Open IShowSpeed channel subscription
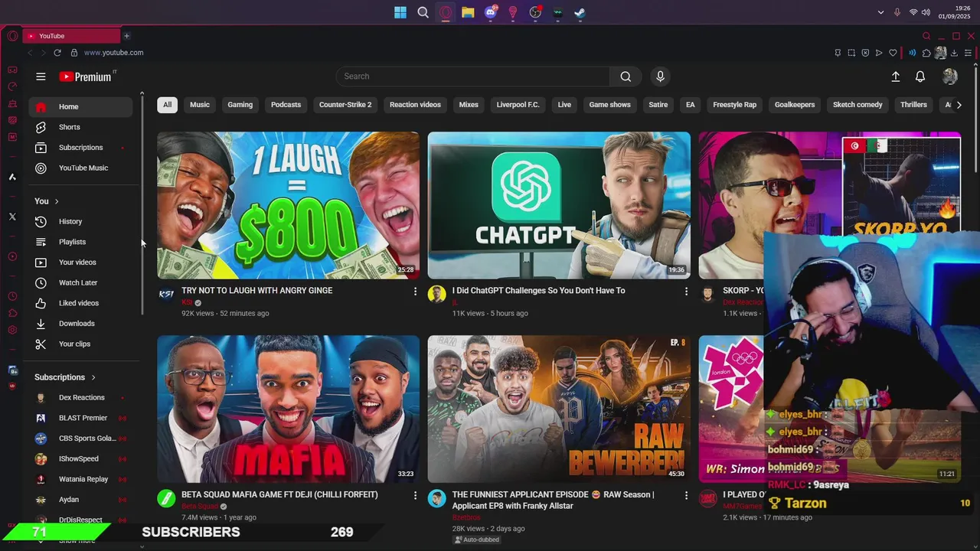The width and height of the screenshot is (980, 551). pos(80,459)
